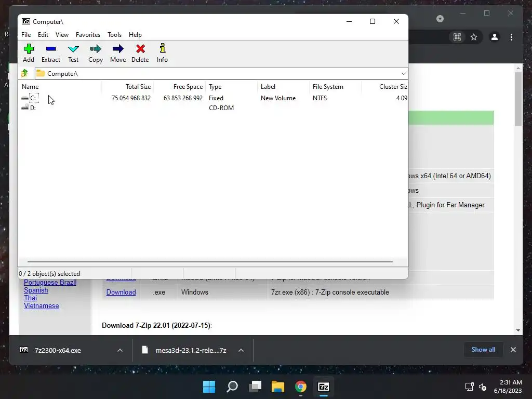Choose the Move toolbar icon
Viewport: 532px width, 399px height.
pyautogui.click(x=118, y=54)
